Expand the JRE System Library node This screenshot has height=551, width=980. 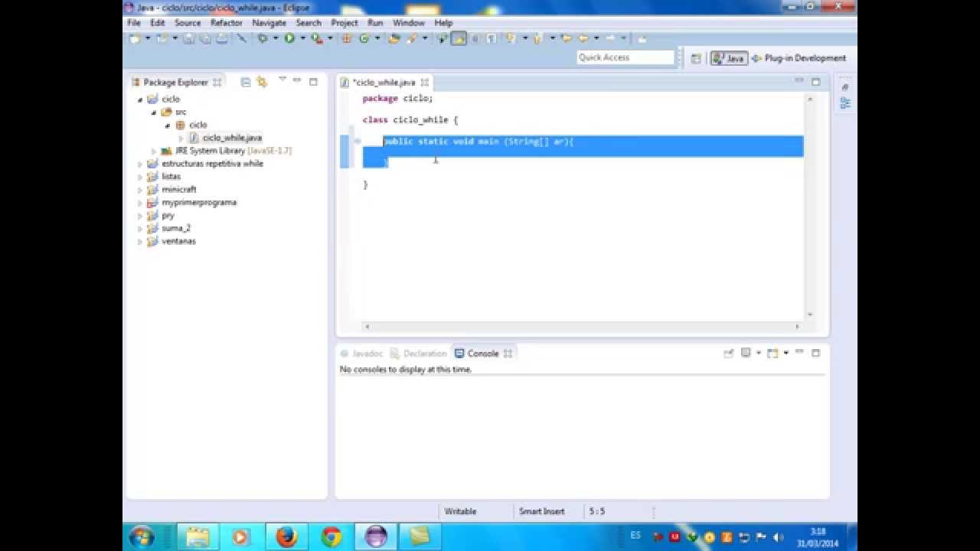[153, 151]
